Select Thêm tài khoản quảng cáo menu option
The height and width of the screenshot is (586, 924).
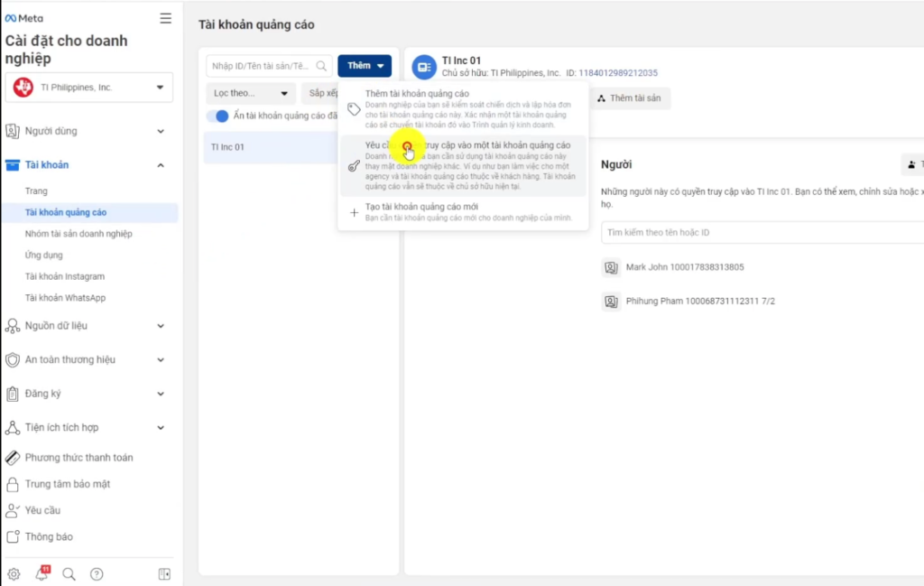(x=463, y=109)
